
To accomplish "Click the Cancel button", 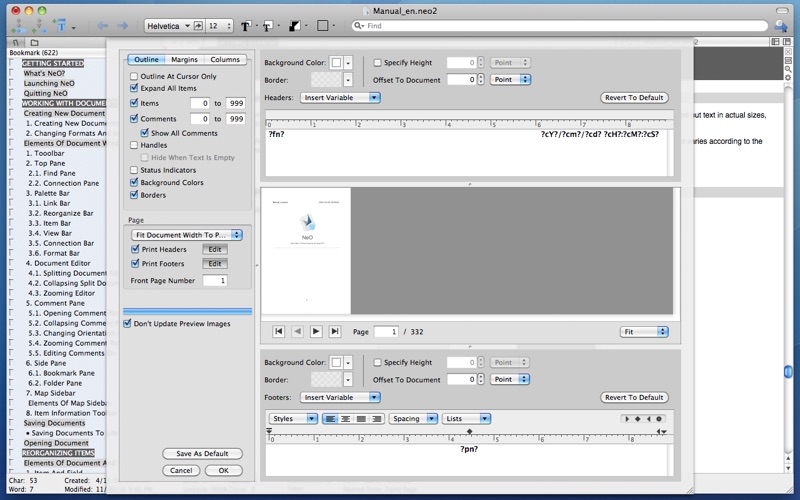I will pos(181,470).
